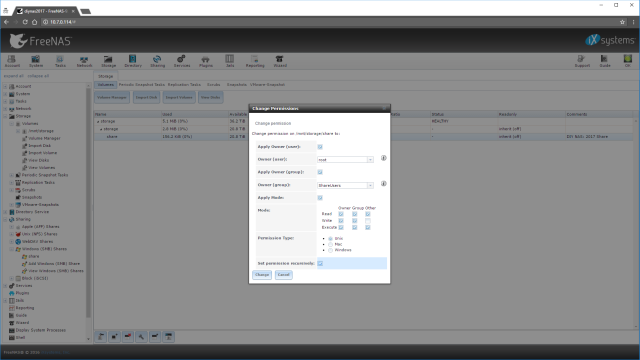
Task: Expand Account node in tree
Action: 5,87
